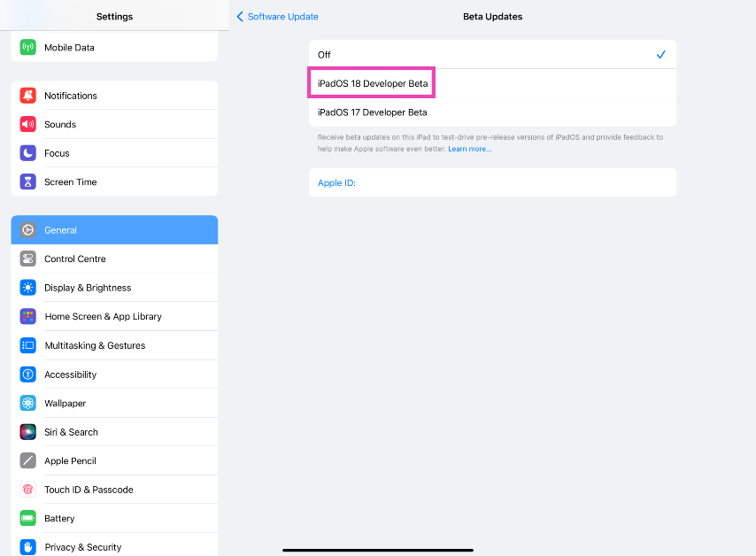This screenshot has width=756, height=556.
Task: Tap the Apple ID row
Action: tap(492, 183)
